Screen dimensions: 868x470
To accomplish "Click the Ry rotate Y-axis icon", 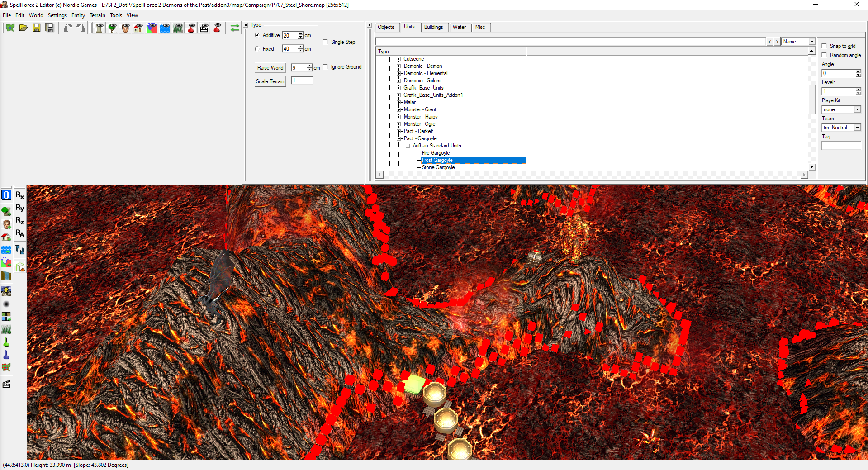I will point(20,208).
